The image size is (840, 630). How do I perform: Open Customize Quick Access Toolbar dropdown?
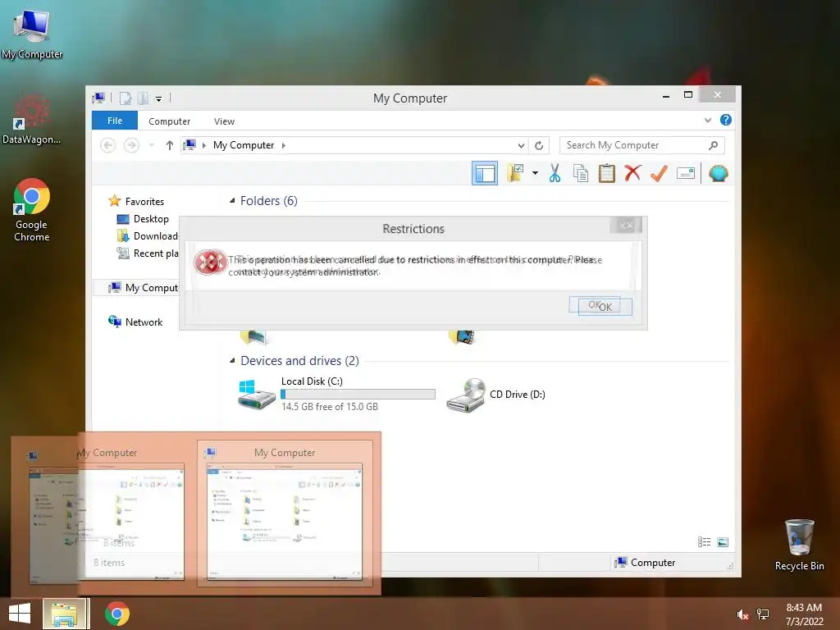[x=158, y=98]
